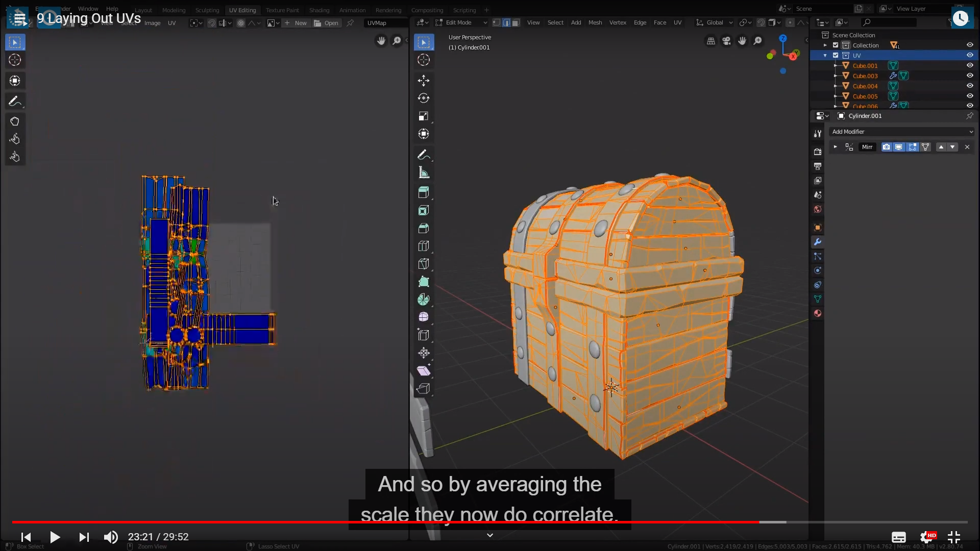Toggle Collection visibility eye icon
Viewport: 980px width, 551px height.
(970, 45)
